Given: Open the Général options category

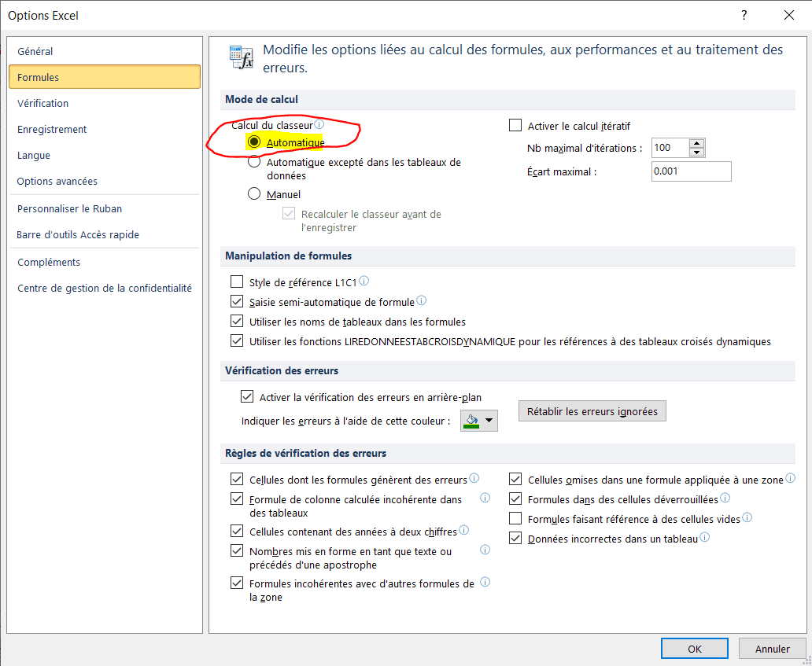Looking at the screenshot, I should click(x=105, y=51).
